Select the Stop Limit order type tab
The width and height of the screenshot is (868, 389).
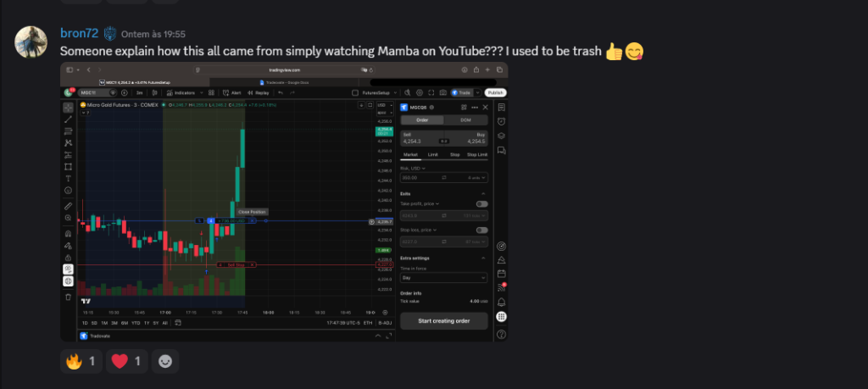477,154
